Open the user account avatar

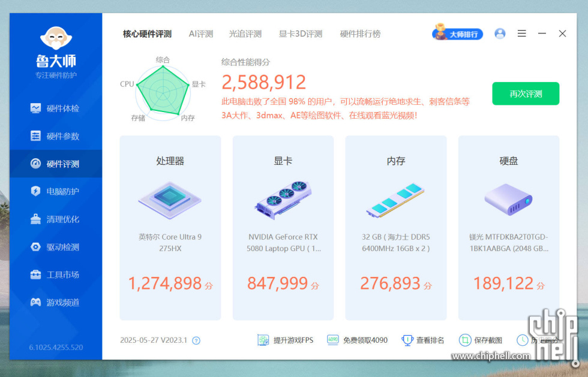coord(500,34)
